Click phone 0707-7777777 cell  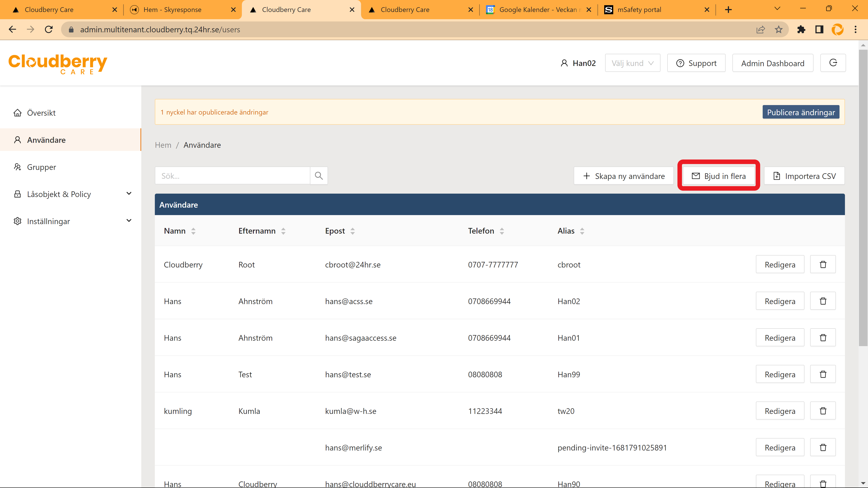click(493, 265)
